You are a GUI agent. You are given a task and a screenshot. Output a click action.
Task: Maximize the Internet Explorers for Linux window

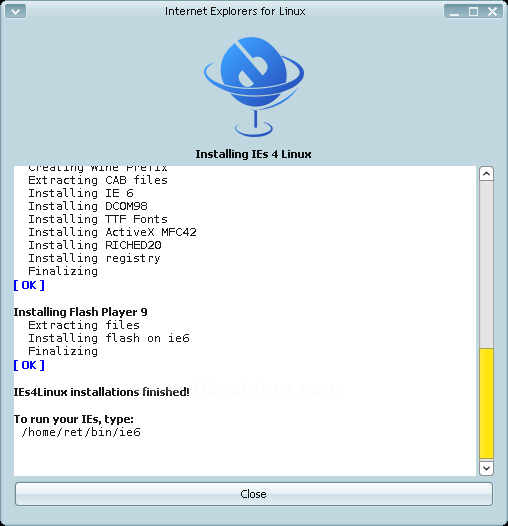coord(473,12)
